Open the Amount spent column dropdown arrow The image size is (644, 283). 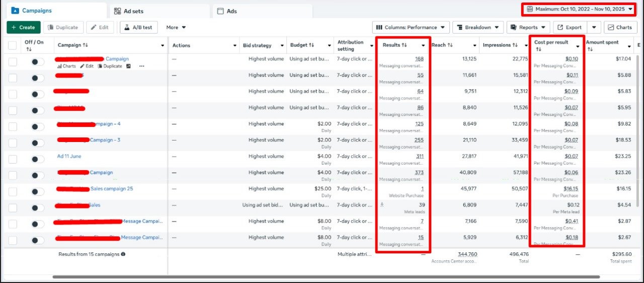[628, 46]
